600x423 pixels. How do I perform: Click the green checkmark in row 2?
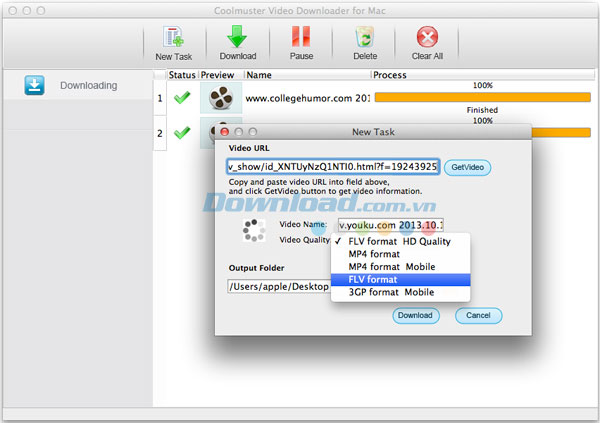pyautogui.click(x=182, y=133)
